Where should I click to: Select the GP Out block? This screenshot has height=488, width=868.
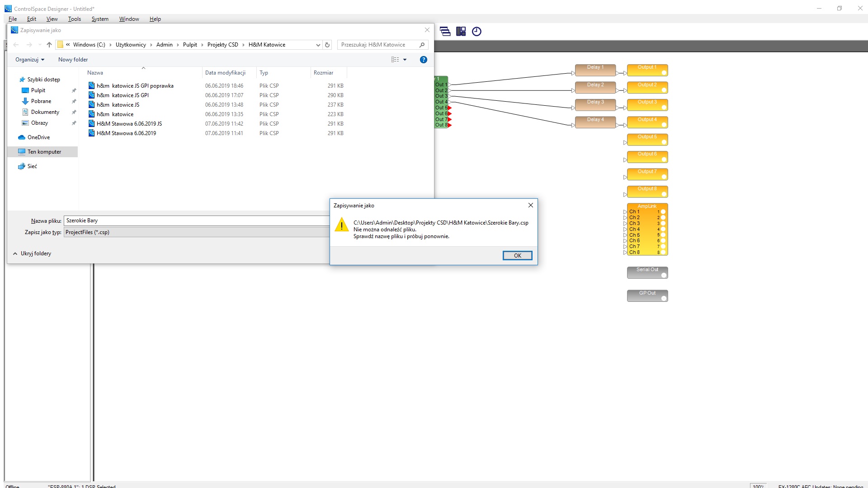click(x=647, y=296)
